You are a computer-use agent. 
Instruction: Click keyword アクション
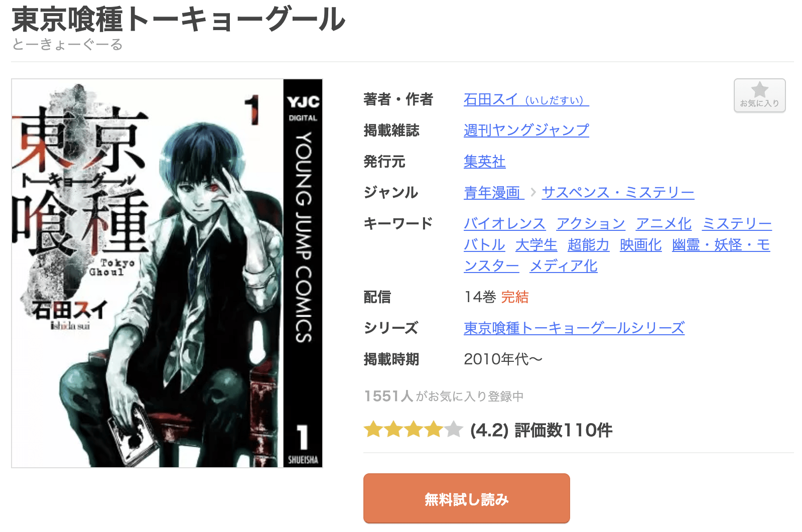pos(591,223)
